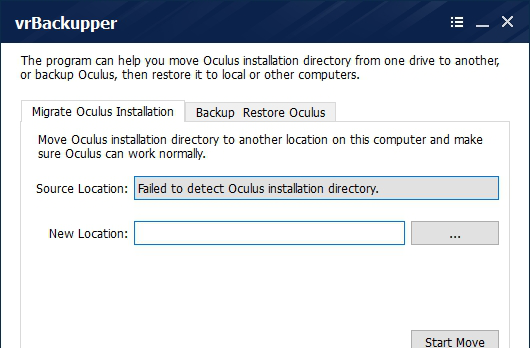Image resolution: width=530 pixels, height=361 pixels.
Task: Click the vrBackupper title text
Action: [66, 23]
